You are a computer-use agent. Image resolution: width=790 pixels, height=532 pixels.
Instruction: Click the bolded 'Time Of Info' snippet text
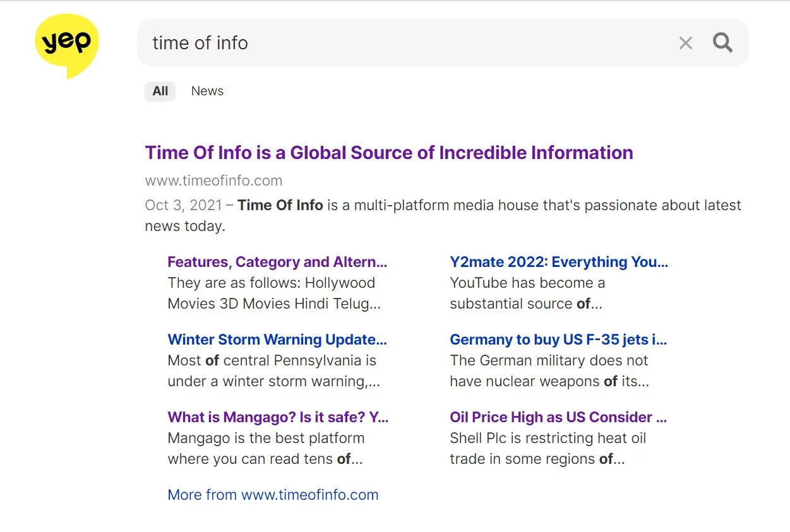(280, 204)
